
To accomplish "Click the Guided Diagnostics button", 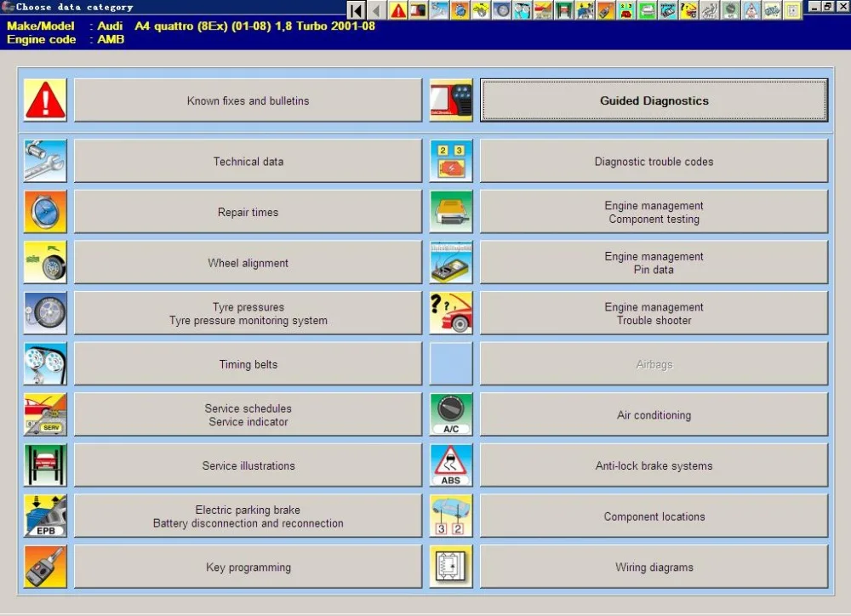I will pos(654,100).
